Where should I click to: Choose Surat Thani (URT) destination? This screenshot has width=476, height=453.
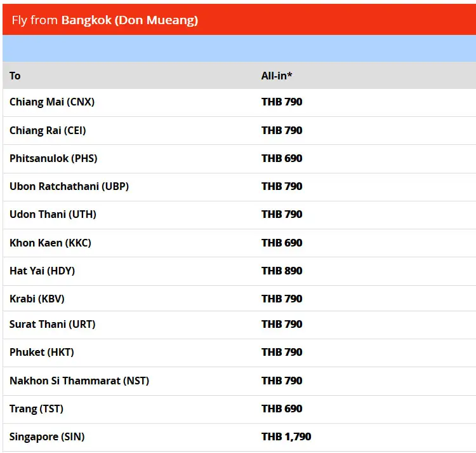coord(52,324)
